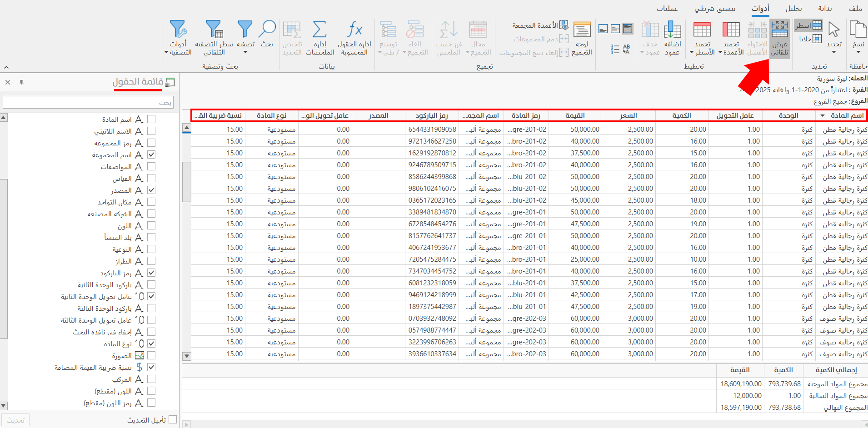The image size is (868, 428).
Task: Check the defer update (تأجيل التحديث) box
Action: click(x=173, y=420)
